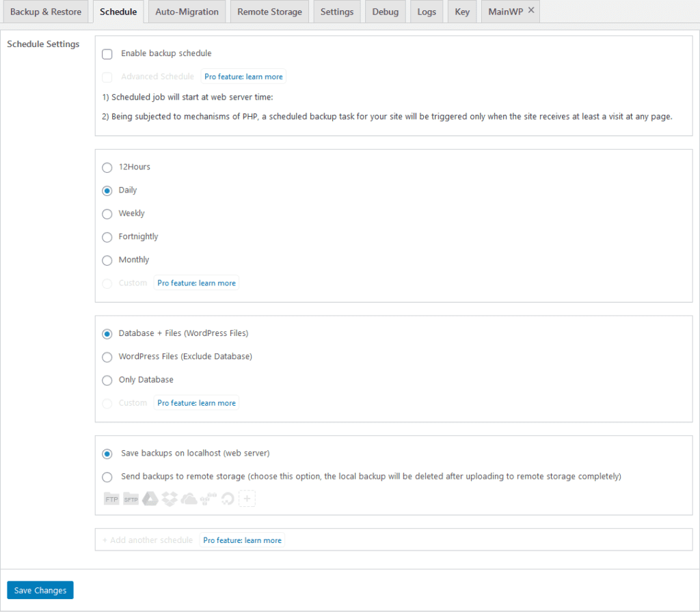
Task: Open the Auto-Migration tab
Action: click(187, 11)
